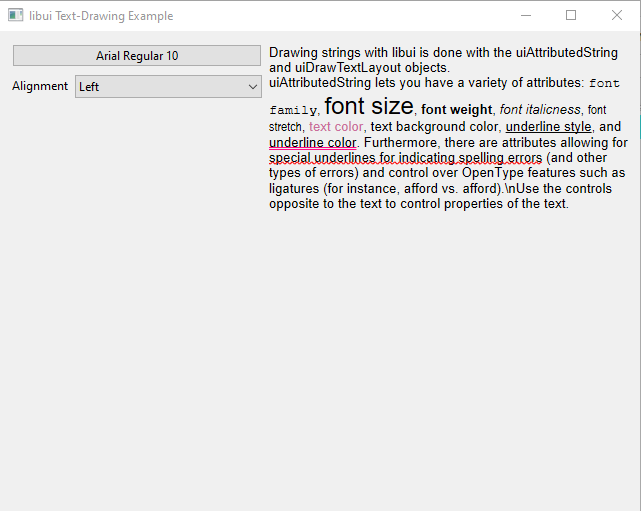The width and height of the screenshot is (641, 511).
Task: Click the italic "font italicness" text
Action: [539, 110]
